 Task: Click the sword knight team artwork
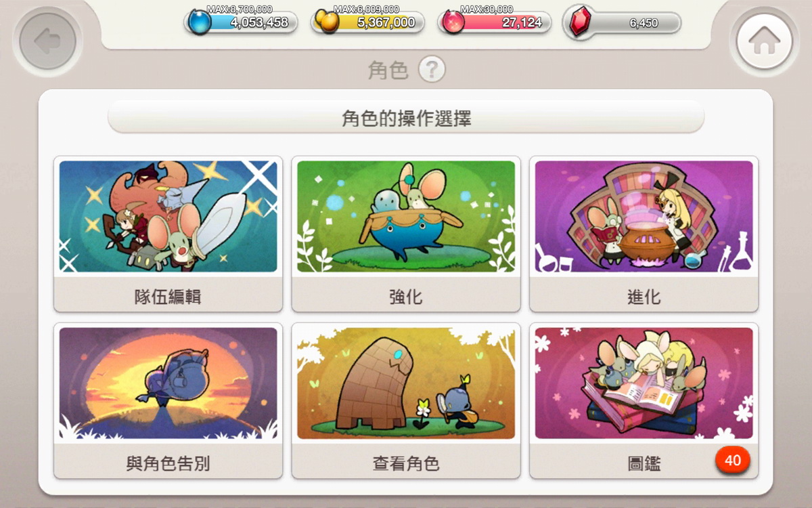pos(168,216)
